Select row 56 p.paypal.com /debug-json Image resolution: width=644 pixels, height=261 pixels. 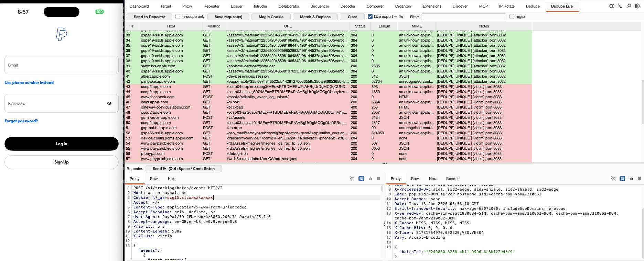pos(328,154)
